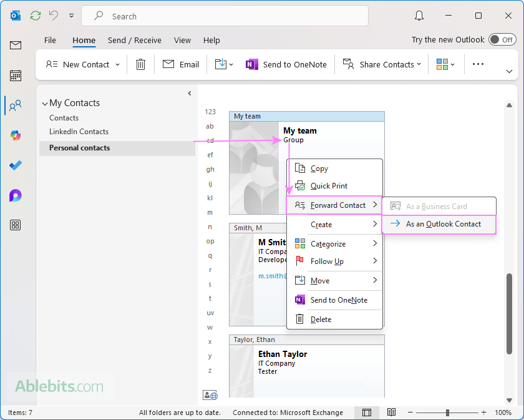Select the Personal contacts folder
Image resolution: width=524 pixels, height=420 pixels.
click(117, 148)
